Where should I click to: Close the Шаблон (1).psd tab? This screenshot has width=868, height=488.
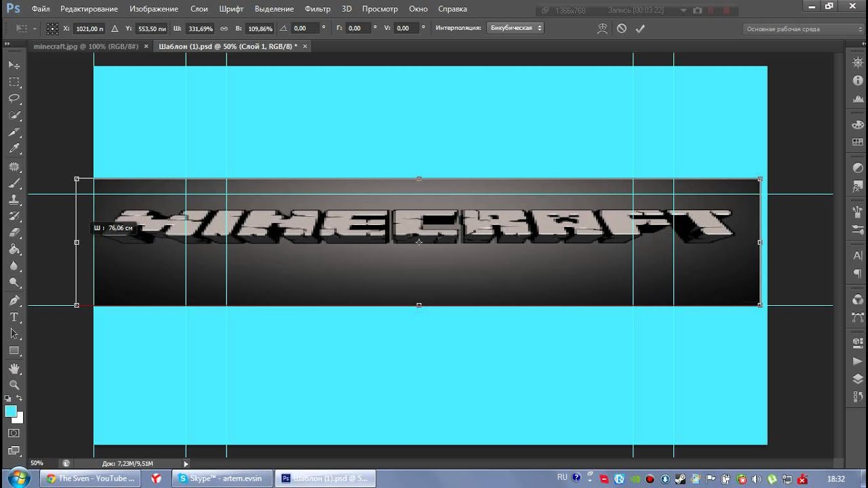point(304,46)
